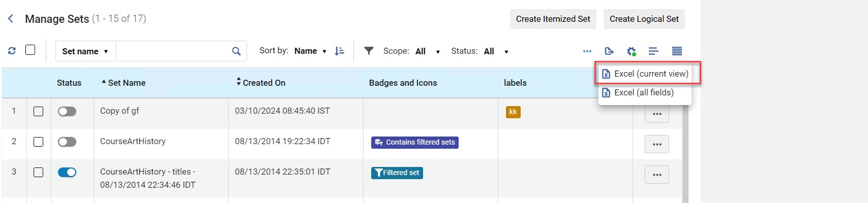Screen dimensions: 868x203
Task: Click date 03/10/2024 08:45:40 IST
Action: (x=282, y=111)
